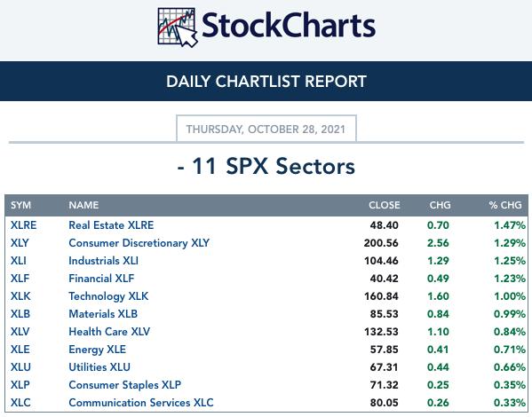Open the XLRE symbol link
This screenshot has width=532, height=417.
tap(23, 225)
